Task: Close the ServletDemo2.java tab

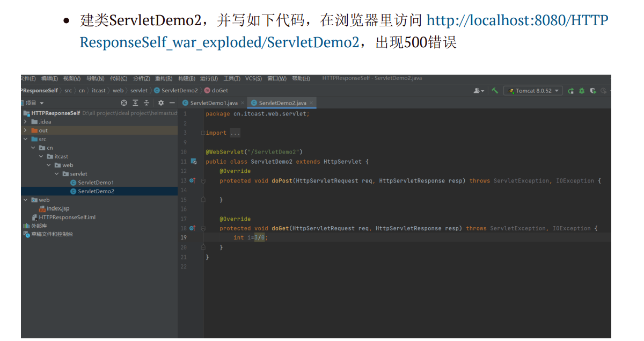Action: pyautogui.click(x=311, y=103)
